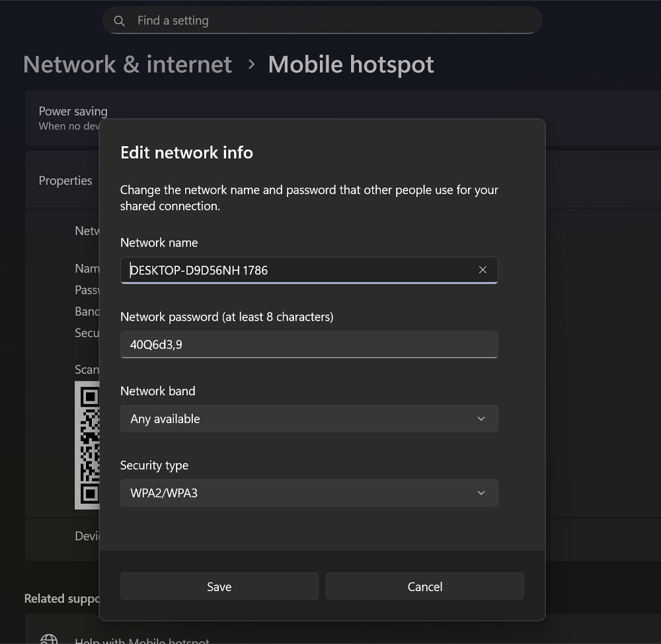
Task: Click the Network password field
Action: point(309,344)
